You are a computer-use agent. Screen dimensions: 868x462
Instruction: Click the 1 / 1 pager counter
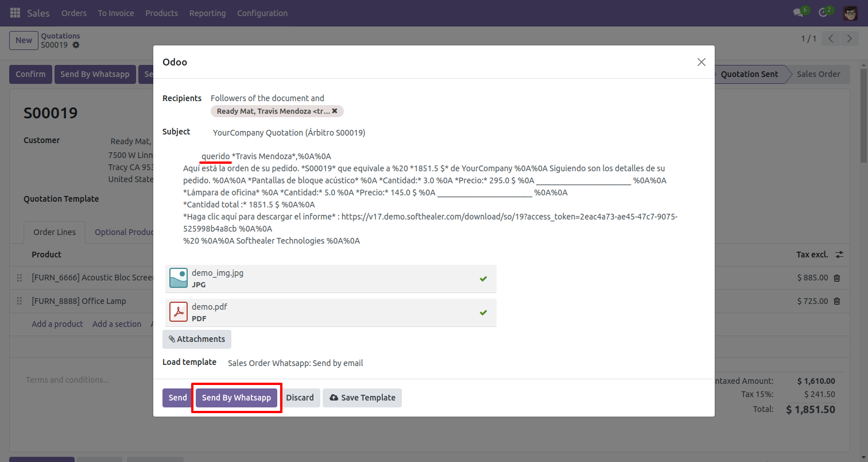click(x=808, y=38)
